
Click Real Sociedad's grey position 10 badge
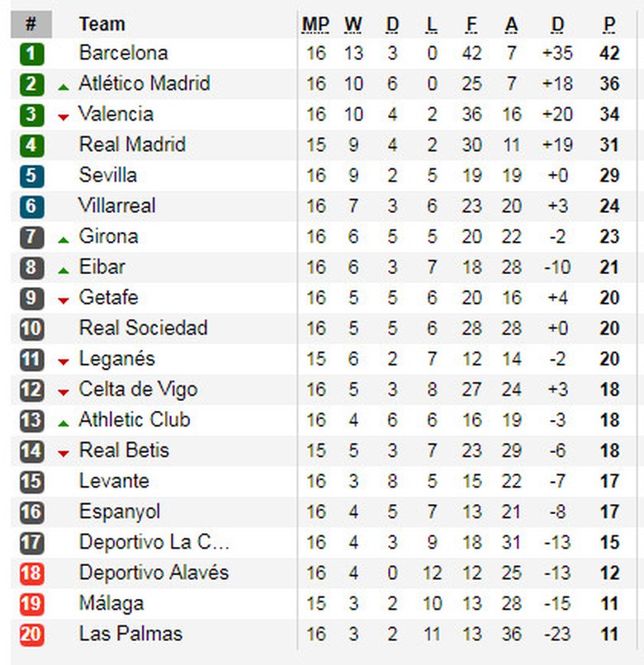click(31, 328)
